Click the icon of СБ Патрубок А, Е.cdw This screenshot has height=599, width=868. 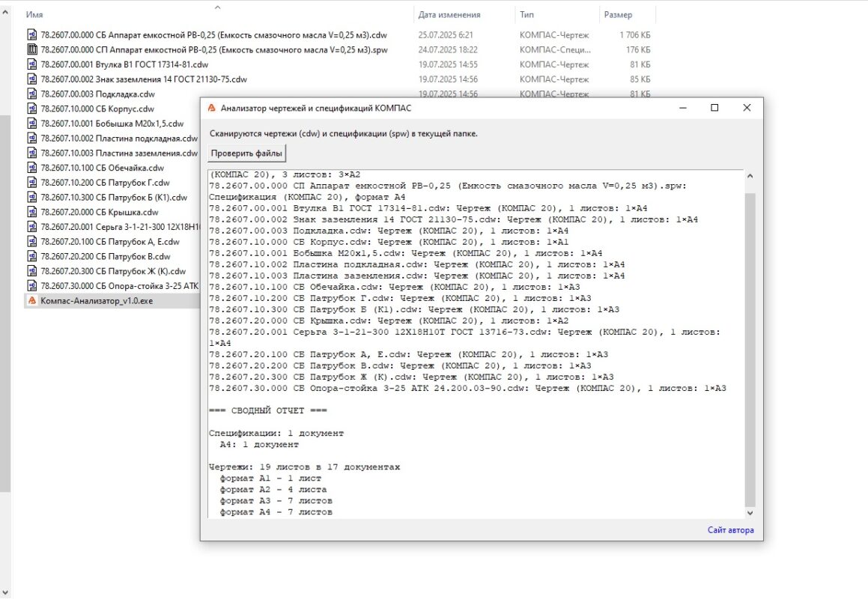32,241
